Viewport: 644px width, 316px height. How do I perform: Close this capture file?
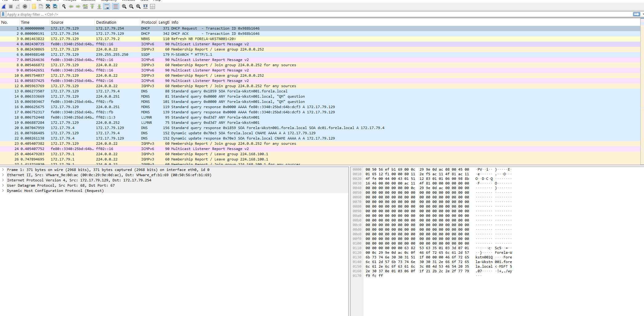coord(48,6)
